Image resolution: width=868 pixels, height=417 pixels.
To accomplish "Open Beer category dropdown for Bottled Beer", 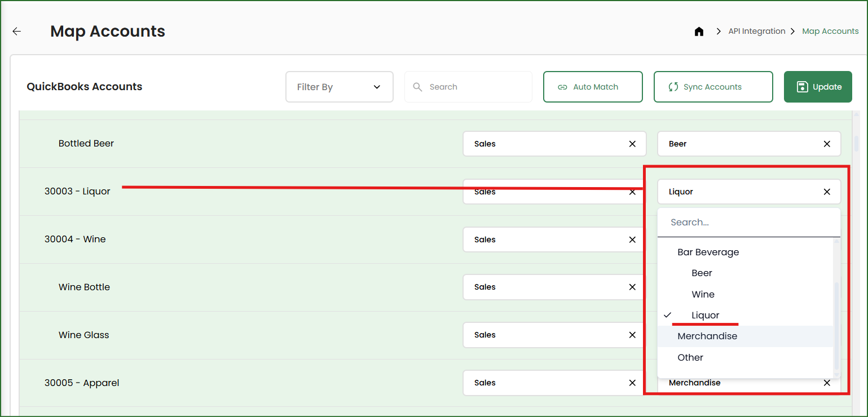I will [x=749, y=144].
